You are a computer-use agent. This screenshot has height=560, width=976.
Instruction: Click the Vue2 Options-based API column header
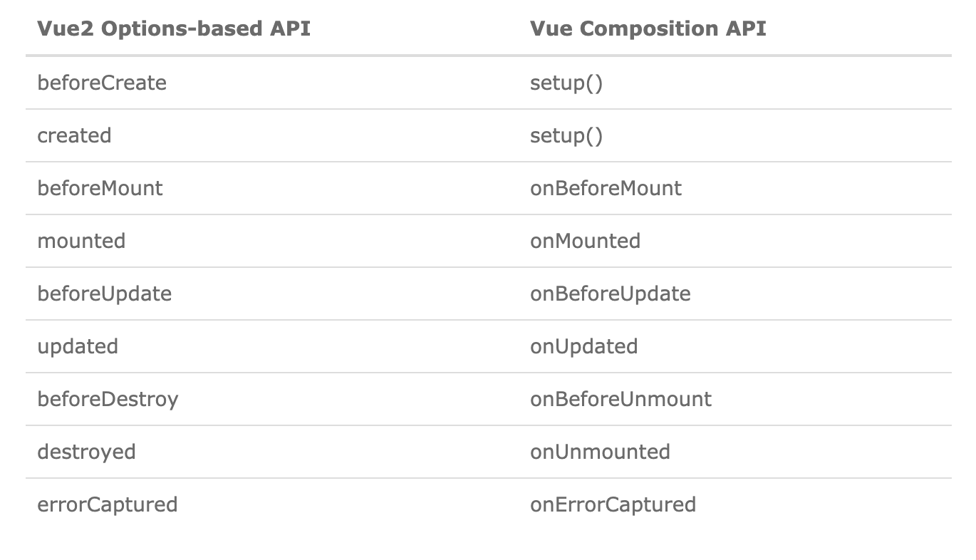click(x=174, y=29)
